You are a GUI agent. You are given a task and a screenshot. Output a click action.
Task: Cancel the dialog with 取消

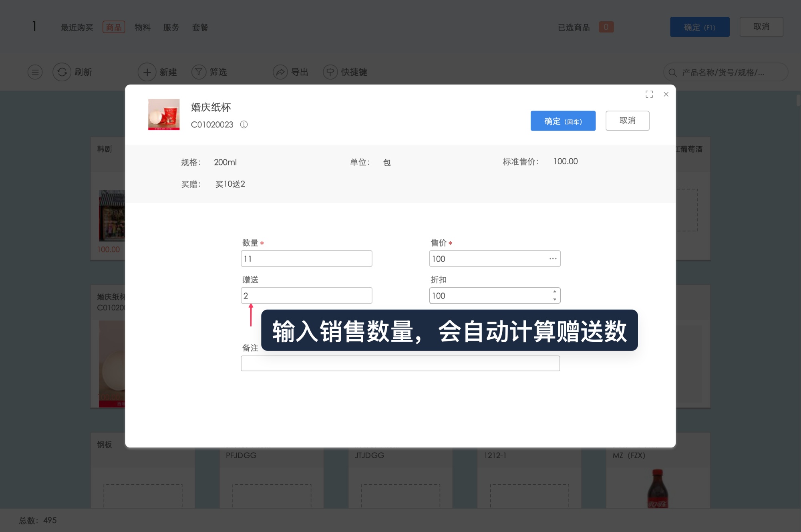tap(628, 121)
